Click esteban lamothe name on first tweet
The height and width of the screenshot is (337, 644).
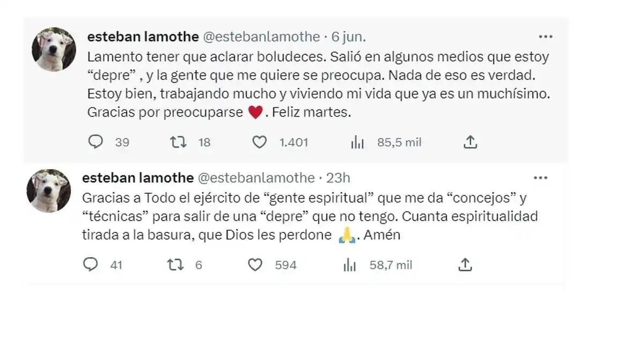point(141,36)
